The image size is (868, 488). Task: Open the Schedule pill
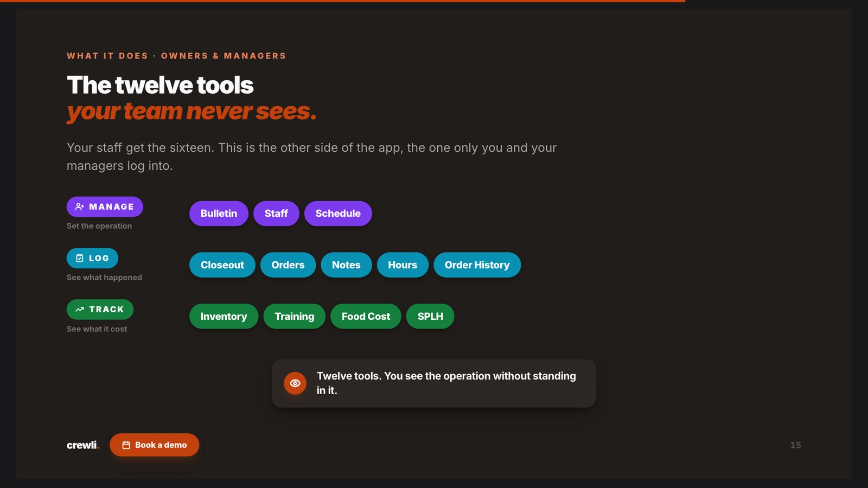pos(338,214)
